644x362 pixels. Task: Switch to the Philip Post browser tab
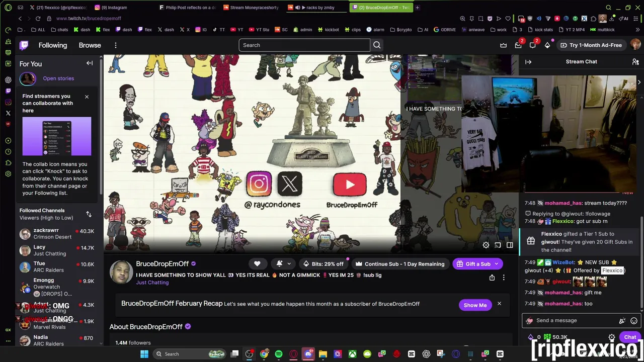[x=187, y=8]
